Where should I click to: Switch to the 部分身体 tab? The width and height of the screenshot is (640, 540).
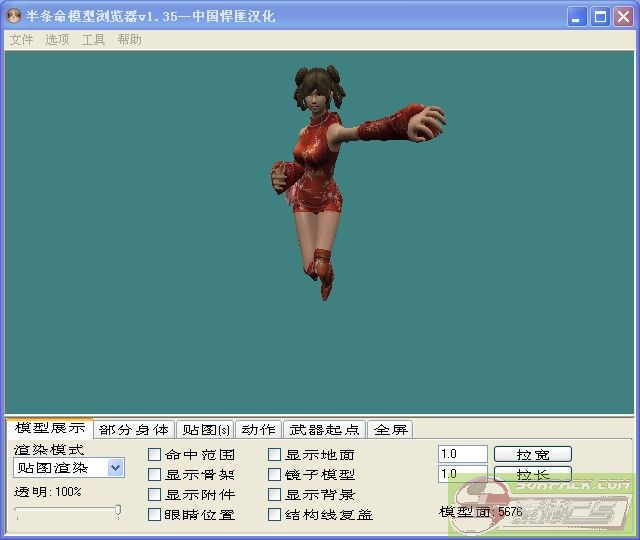click(x=134, y=430)
